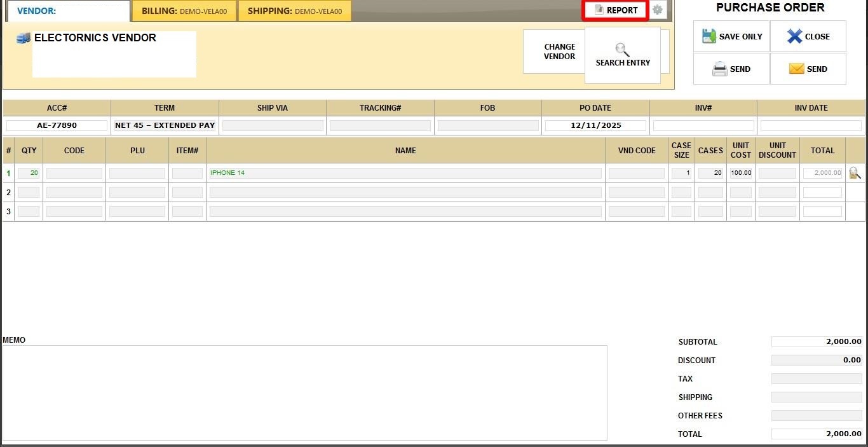This screenshot has width=868, height=447.
Task: Select the IPHONE 14 name field
Action: pyautogui.click(x=405, y=173)
